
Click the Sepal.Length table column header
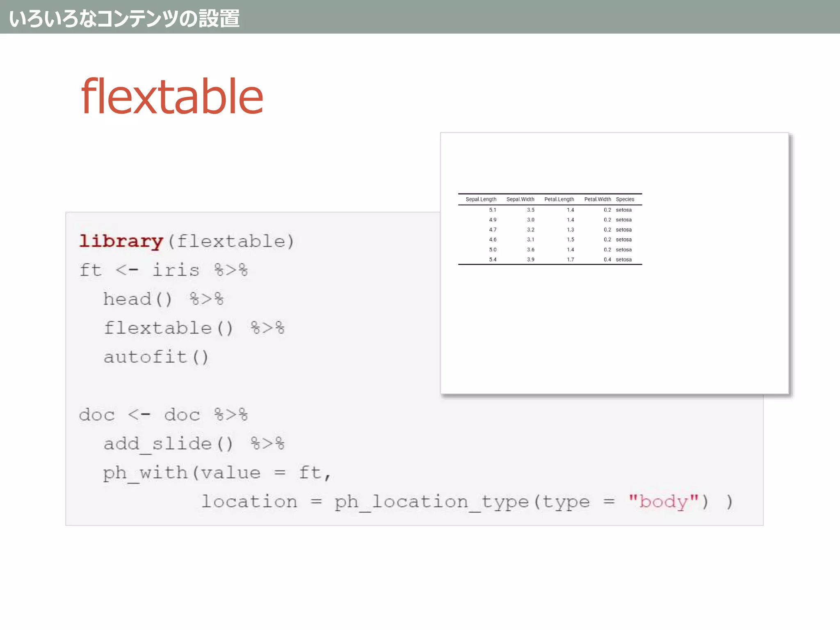(481, 199)
